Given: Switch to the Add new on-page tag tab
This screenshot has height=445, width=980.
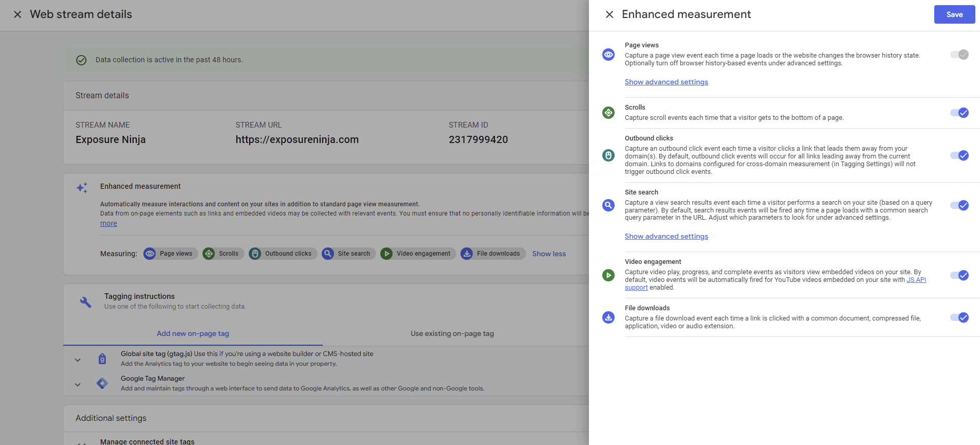Looking at the screenshot, I should click(x=193, y=333).
